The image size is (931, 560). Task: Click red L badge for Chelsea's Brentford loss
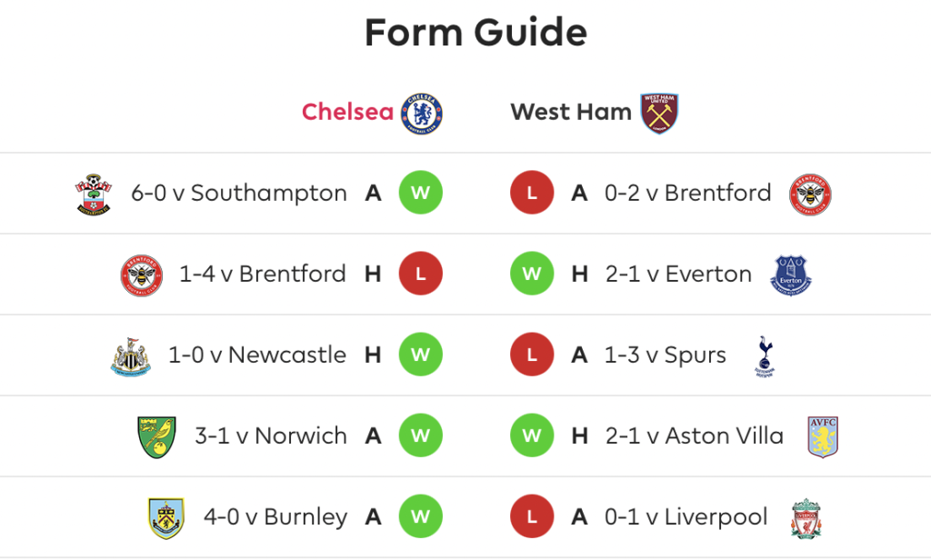(420, 274)
